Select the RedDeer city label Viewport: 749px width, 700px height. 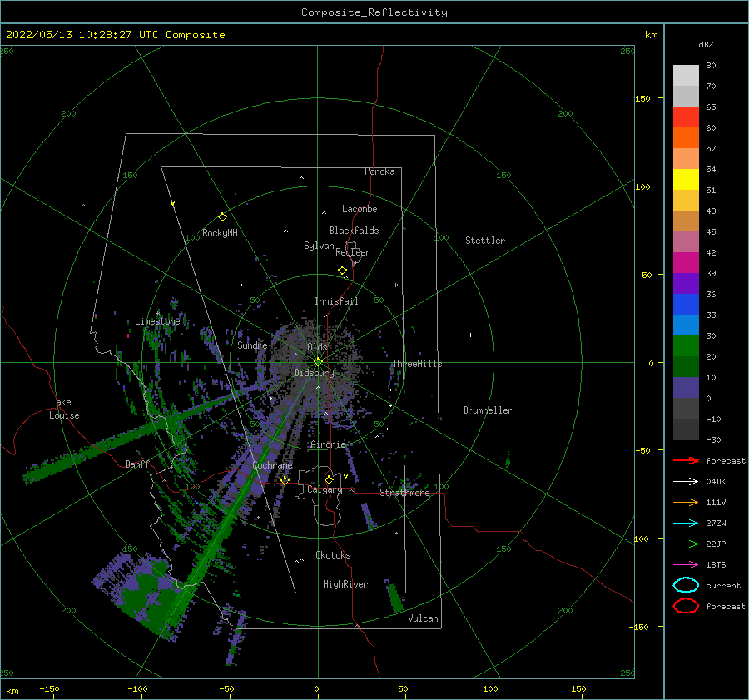pyautogui.click(x=353, y=252)
